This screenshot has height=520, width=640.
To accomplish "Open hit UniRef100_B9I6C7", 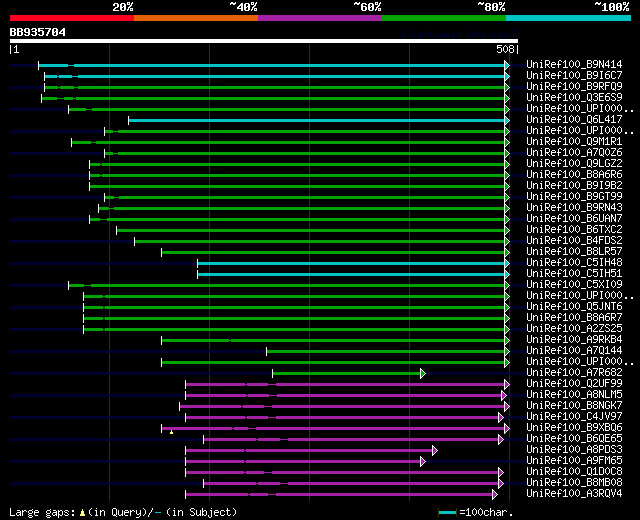I will tap(574, 76).
